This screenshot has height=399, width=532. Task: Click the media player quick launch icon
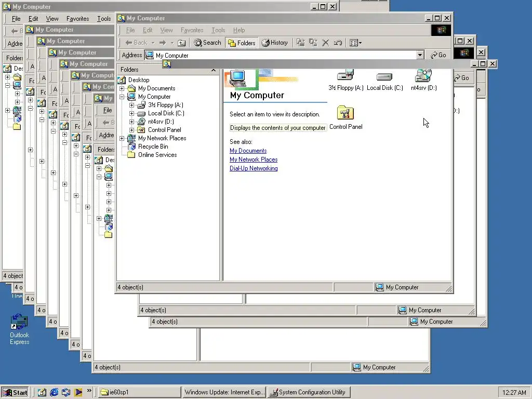(78, 393)
